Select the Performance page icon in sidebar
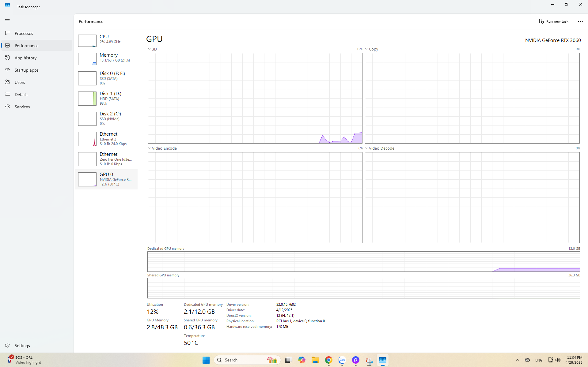 click(7, 45)
